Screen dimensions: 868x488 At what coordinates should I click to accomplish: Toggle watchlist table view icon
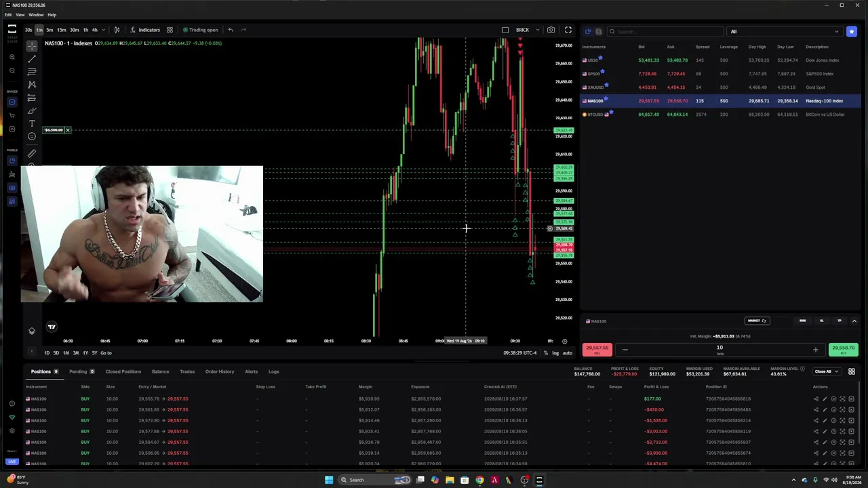click(x=588, y=31)
